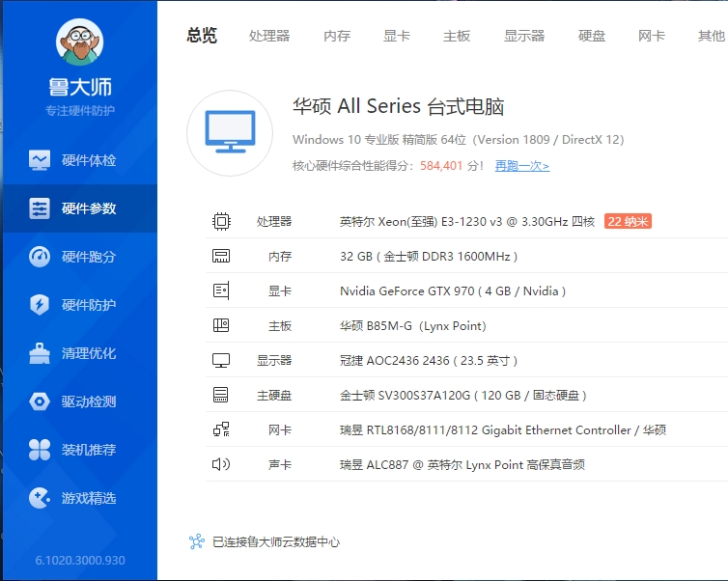The height and width of the screenshot is (581, 728).
Task: Click the 华硕 B85M-G motherboard text
Action: pyautogui.click(x=412, y=326)
